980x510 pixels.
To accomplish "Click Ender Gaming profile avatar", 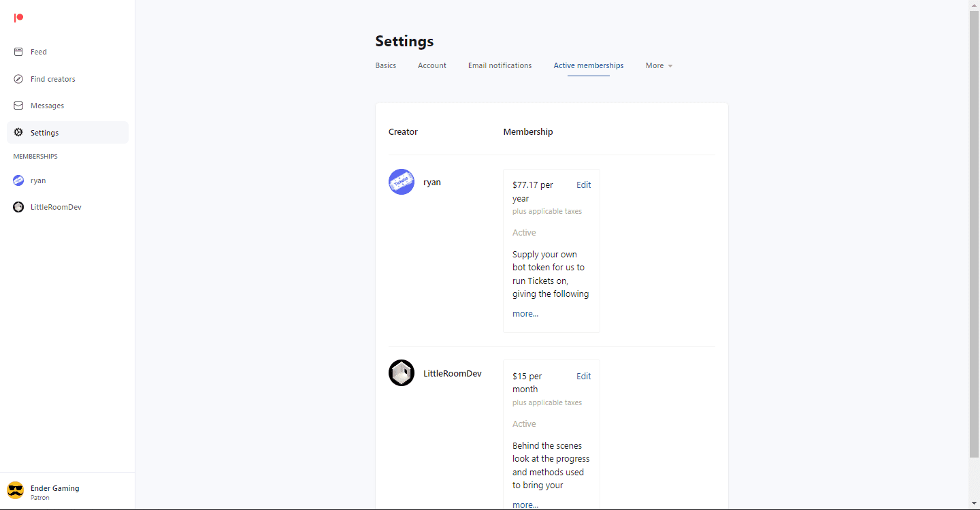I will 15,490.
